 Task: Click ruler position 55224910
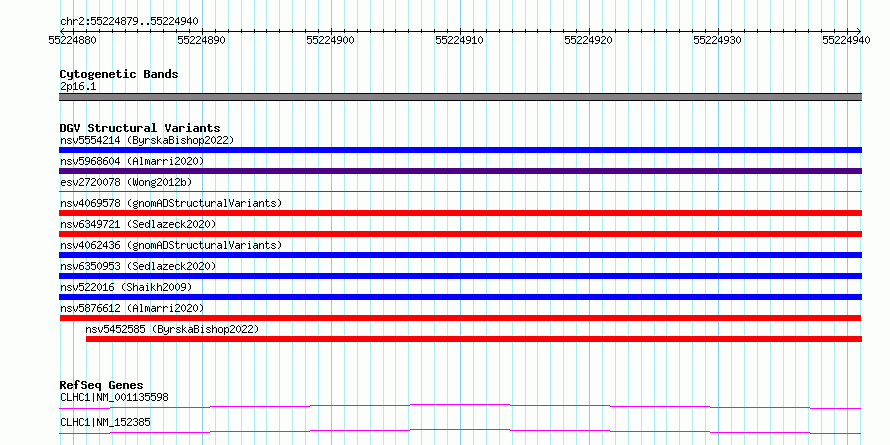[x=459, y=40]
